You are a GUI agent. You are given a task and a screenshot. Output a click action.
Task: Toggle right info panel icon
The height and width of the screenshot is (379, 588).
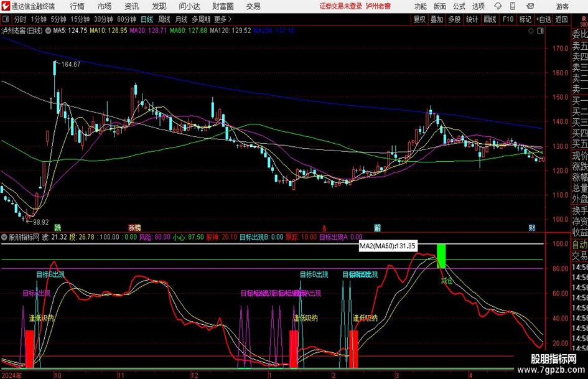pyautogui.click(x=540, y=31)
